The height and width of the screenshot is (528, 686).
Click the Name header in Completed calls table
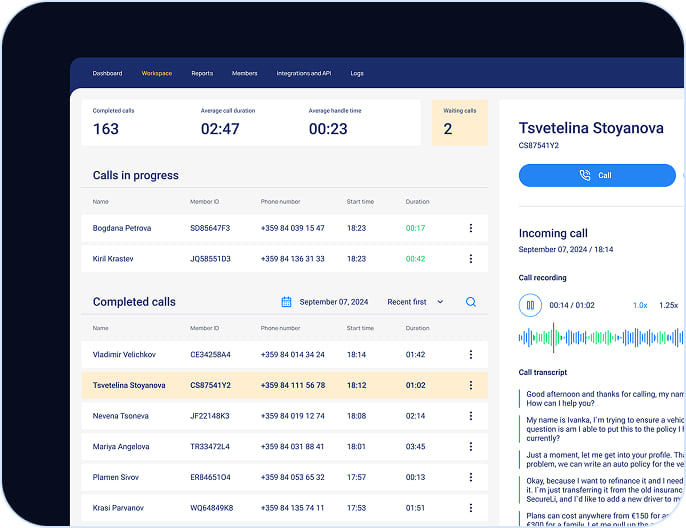click(x=101, y=328)
